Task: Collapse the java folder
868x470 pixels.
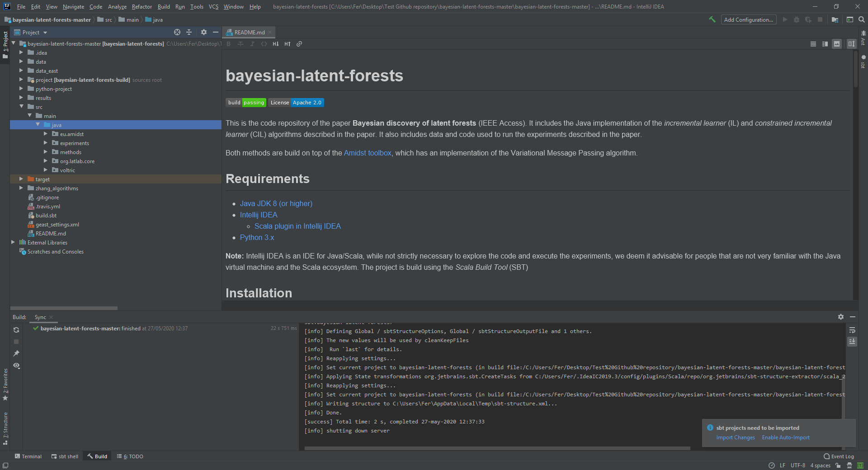Action: pyautogui.click(x=38, y=125)
